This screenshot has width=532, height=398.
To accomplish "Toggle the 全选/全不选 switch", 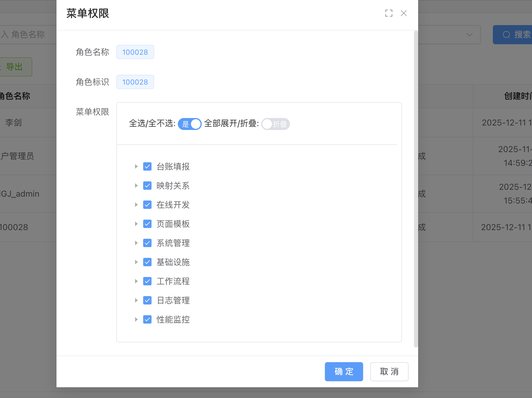I will (189, 124).
